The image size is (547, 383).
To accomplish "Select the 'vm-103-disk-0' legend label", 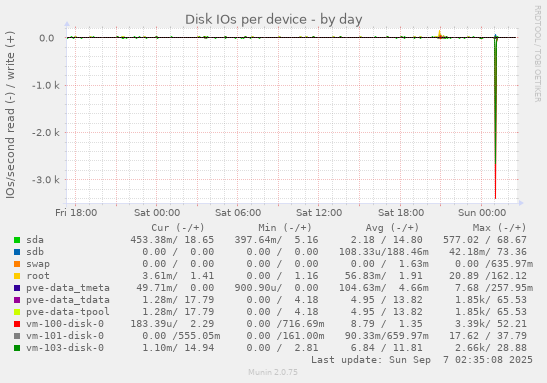I will 65,348.
